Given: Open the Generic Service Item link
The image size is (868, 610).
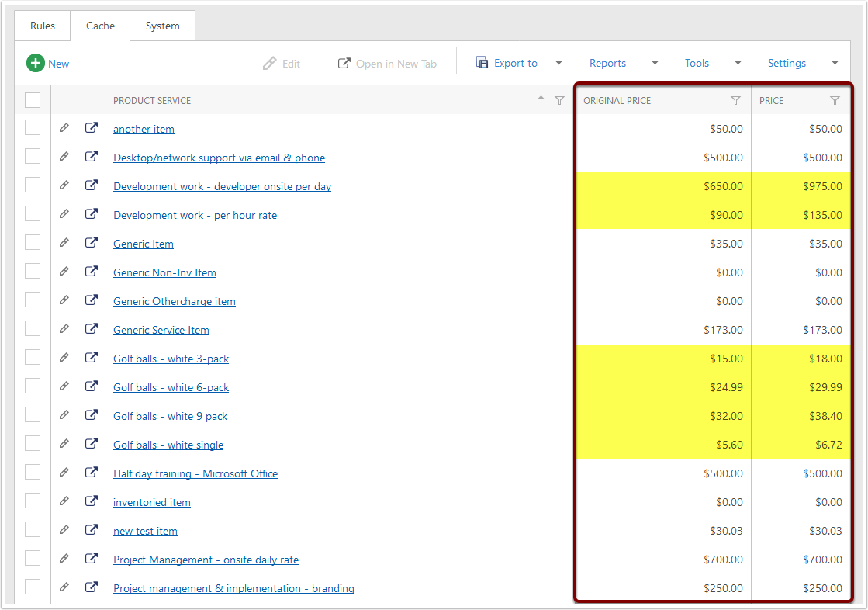Looking at the screenshot, I should coord(161,330).
